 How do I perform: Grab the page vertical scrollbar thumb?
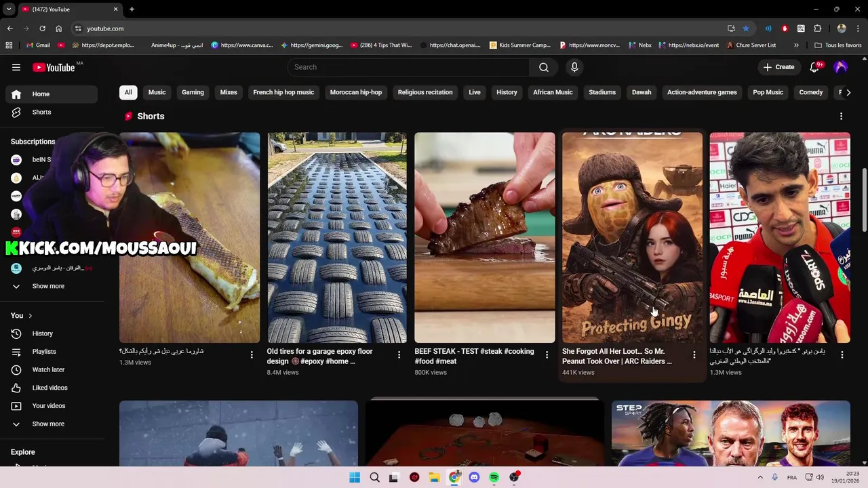[x=864, y=200]
